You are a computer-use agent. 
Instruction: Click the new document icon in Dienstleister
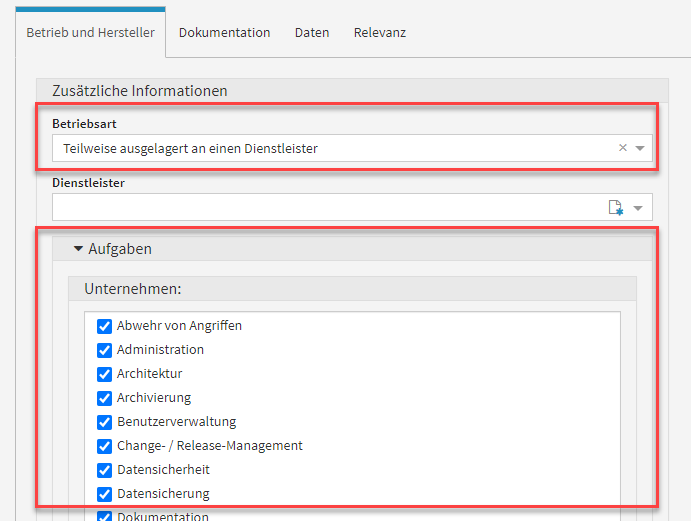616,207
